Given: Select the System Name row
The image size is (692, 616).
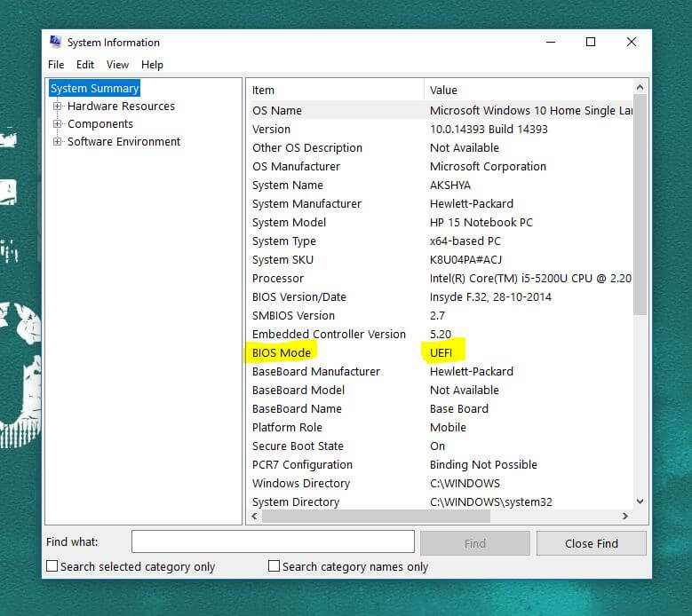Looking at the screenshot, I should coord(440,186).
